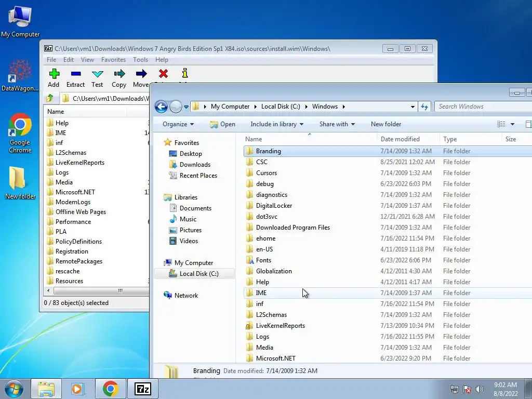
Task: Open the 7-Zip Help menu
Action: click(162, 60)
